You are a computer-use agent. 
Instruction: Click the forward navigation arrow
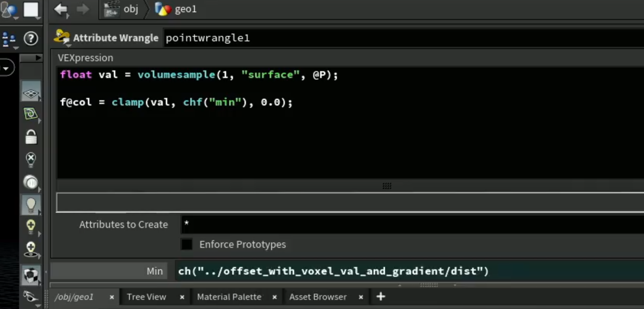click(x=83, y=9)
